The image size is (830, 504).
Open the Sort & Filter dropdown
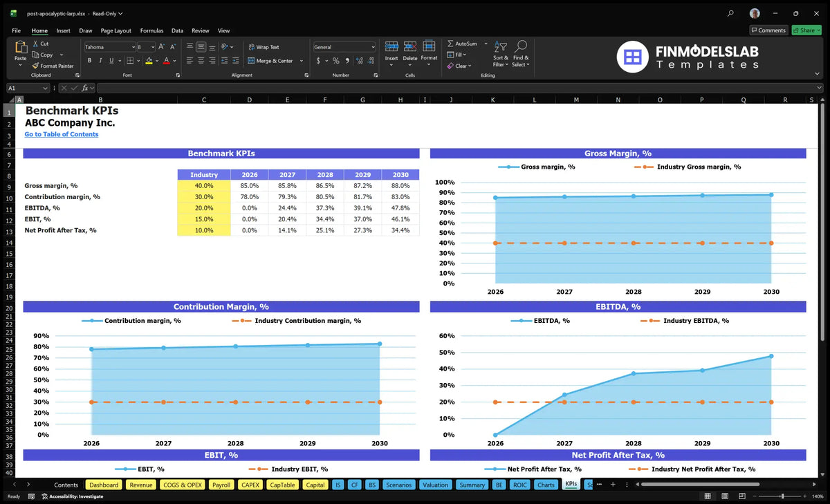click(x=501, y=53)
